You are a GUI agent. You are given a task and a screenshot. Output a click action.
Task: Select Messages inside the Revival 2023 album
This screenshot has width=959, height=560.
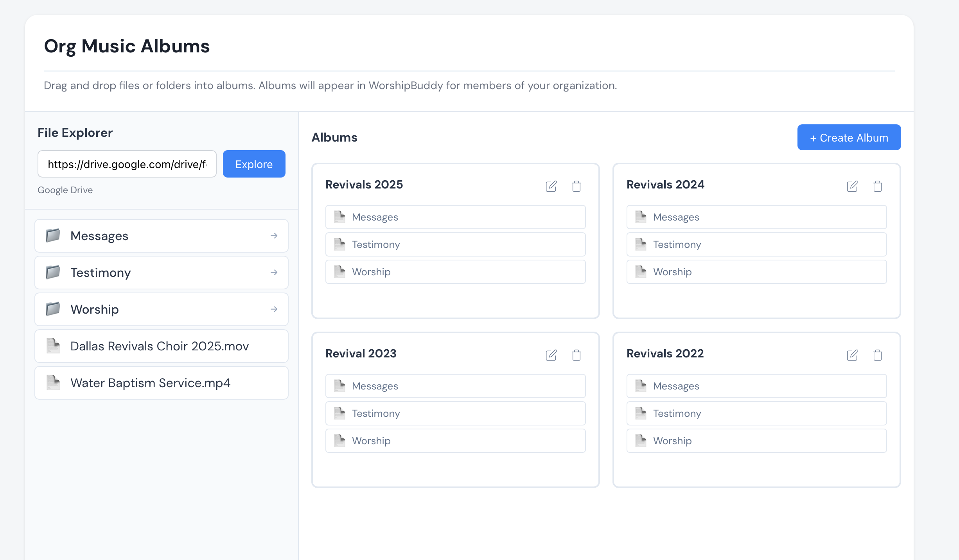455,386
